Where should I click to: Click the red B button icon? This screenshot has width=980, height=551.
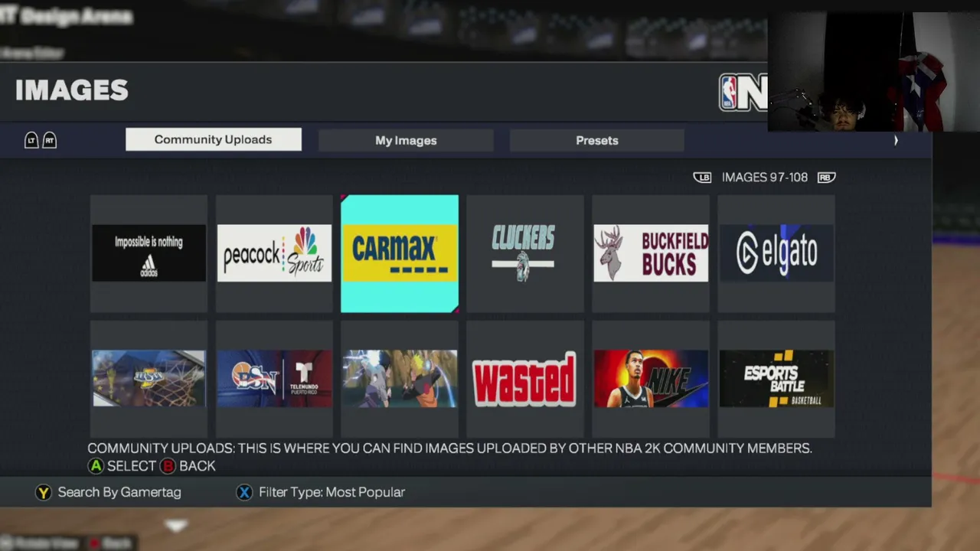click(x=168, y=466)
